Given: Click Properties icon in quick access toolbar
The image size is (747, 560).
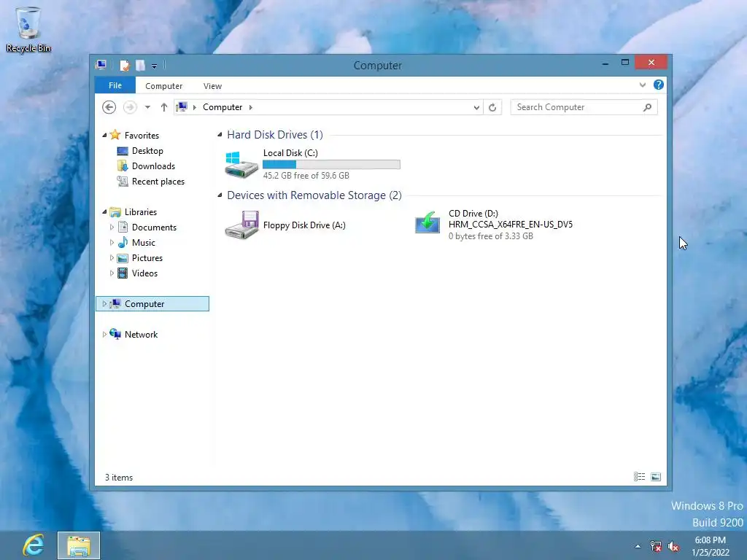Looking at the screenshot, I should [124, 65].
